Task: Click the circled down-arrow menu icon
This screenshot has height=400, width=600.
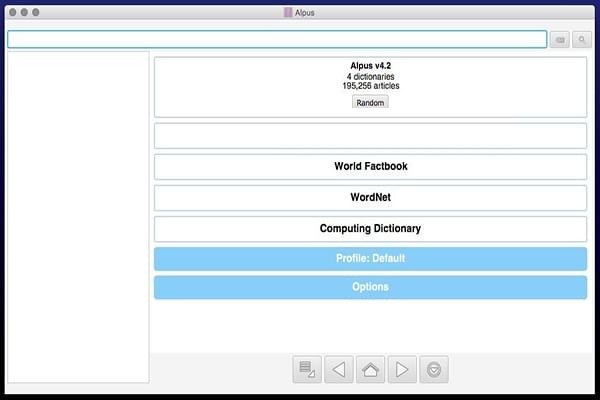Action: click(x=434, y=369)
